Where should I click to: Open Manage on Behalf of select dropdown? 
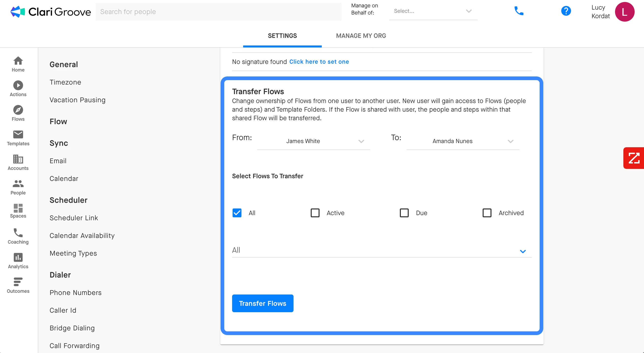(x=433, y=11)
